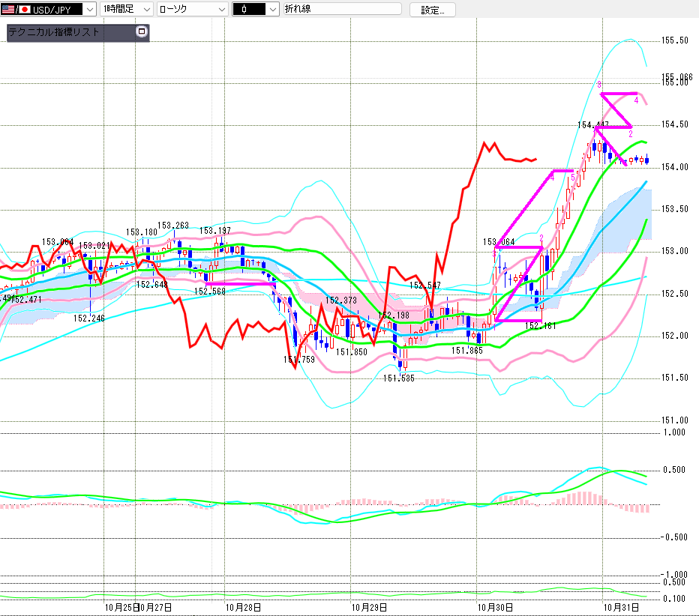Viewport: 699px width, 616px height.
Task: Click the Japan flag icon
Action: point(24,10)
